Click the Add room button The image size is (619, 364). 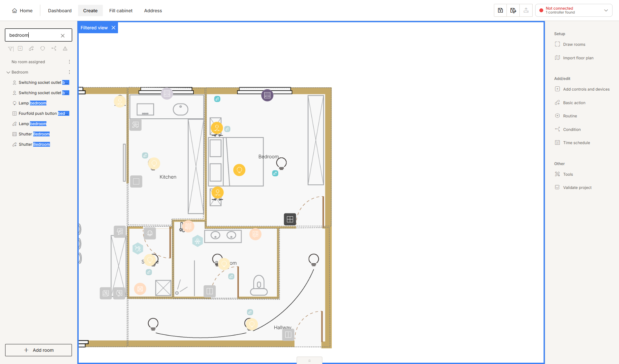pyautogui.click(x=38, y=350)
